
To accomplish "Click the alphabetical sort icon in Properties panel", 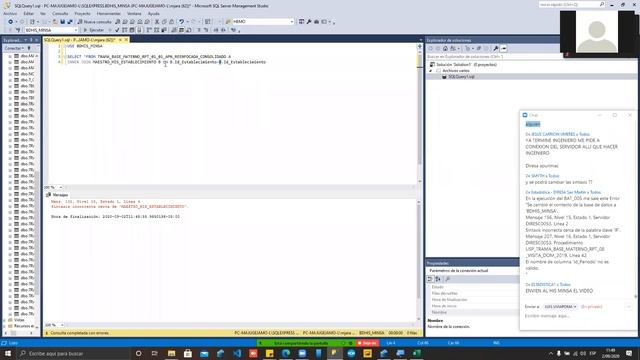I will [438, 279].
